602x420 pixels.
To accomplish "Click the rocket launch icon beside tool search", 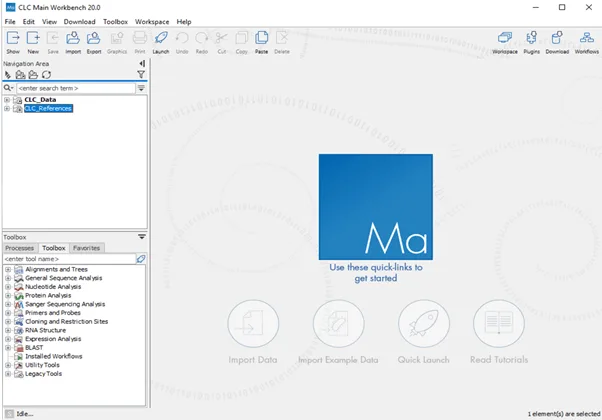I will pos(141,259).
